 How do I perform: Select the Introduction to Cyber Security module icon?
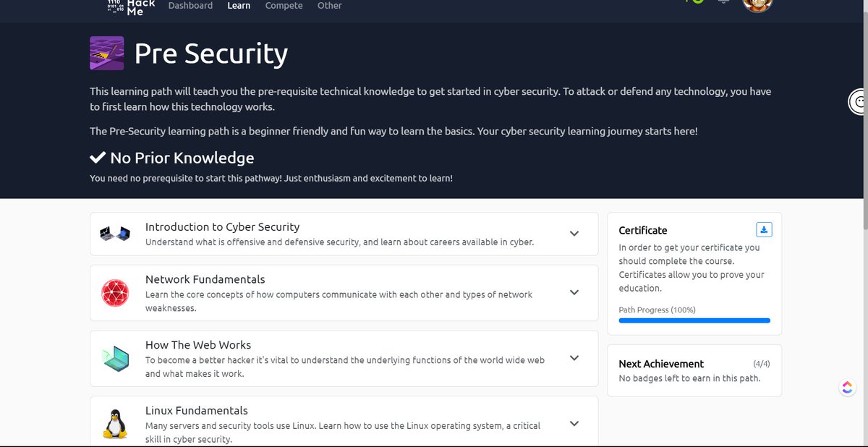[115, 233]
